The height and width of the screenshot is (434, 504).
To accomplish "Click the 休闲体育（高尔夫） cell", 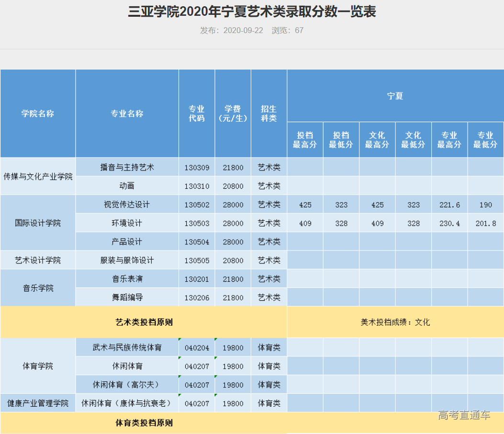I will pyautogui.click(x=126, y=384).
